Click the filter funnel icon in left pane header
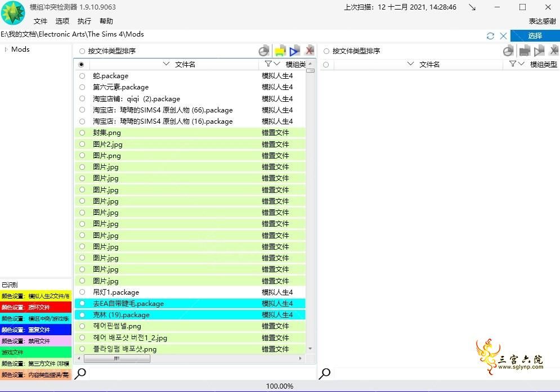This screenshot has height=392, width=560. coord(268,64)
